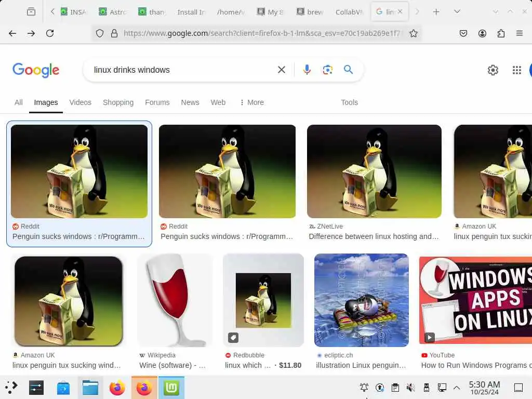Switch to the 'Install In' browser tab

191,12
